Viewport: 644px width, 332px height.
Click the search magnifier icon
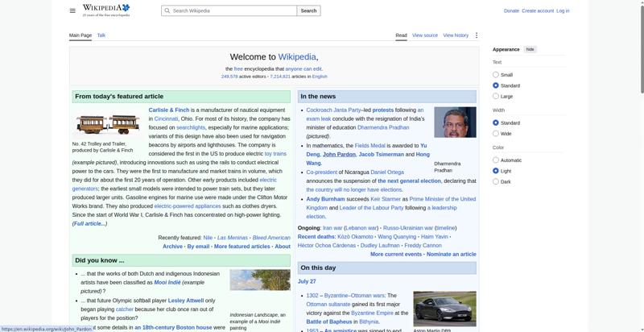coord(167,10)
